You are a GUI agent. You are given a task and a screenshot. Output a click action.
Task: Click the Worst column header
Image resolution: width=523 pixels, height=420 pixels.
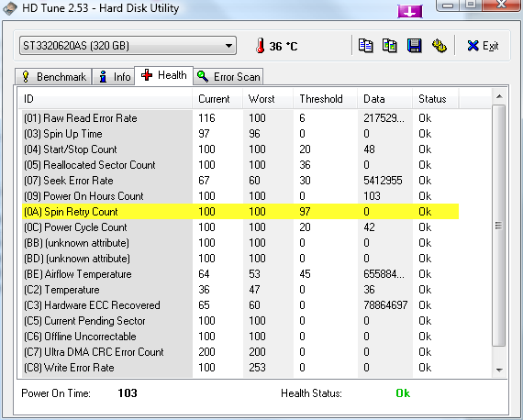(268, 99)
